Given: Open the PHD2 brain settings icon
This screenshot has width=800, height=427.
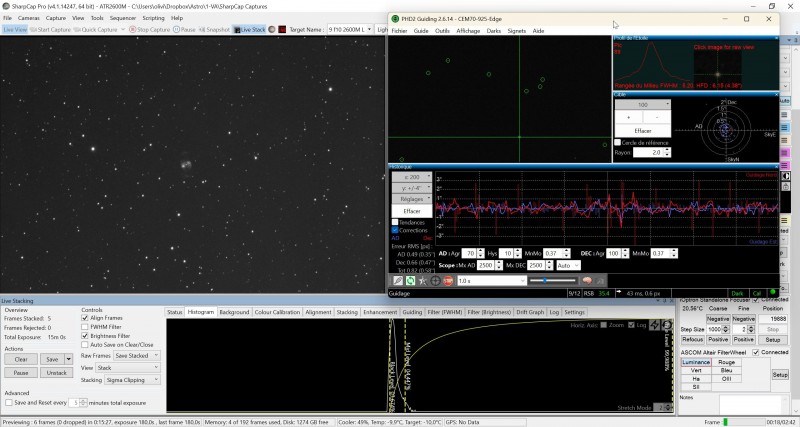Looking at the screenshot, I should tap(587, 281).
